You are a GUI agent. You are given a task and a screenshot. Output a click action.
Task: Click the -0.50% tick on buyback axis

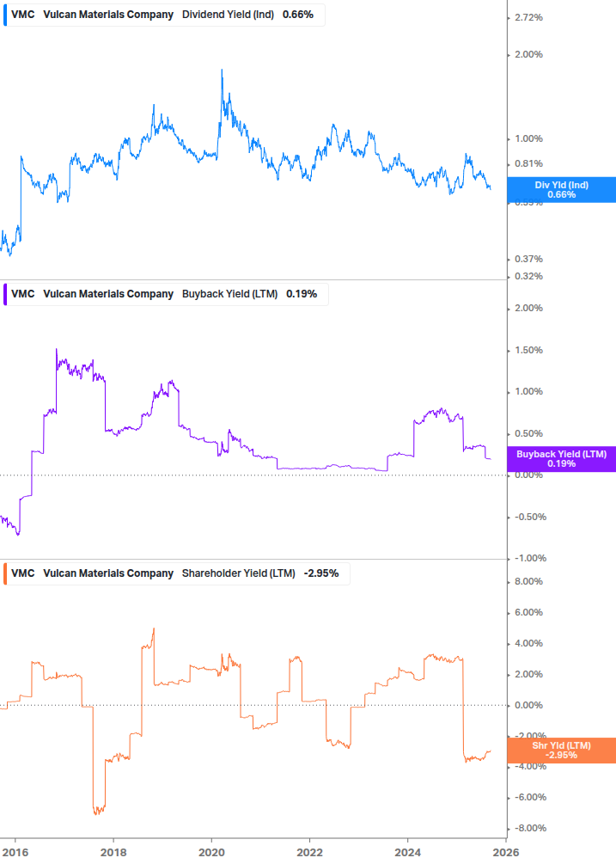pos(531,517)
